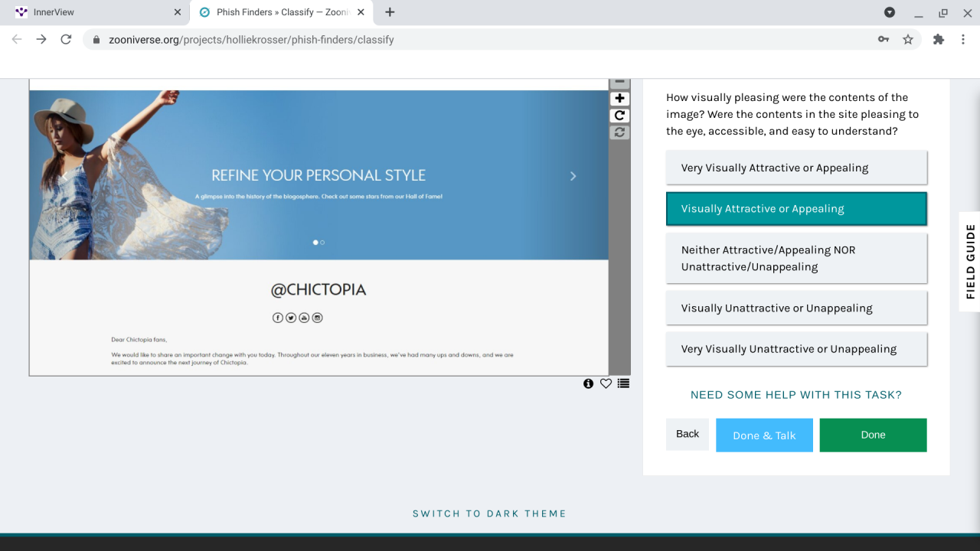Click Instagram icon under @CHICTOPIA

(x=317, y=318)
